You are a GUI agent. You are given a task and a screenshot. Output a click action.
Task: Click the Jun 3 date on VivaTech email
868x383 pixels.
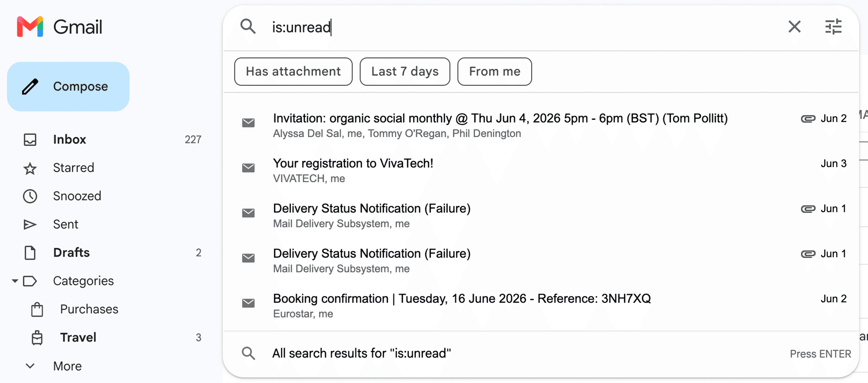coord(833,164)
